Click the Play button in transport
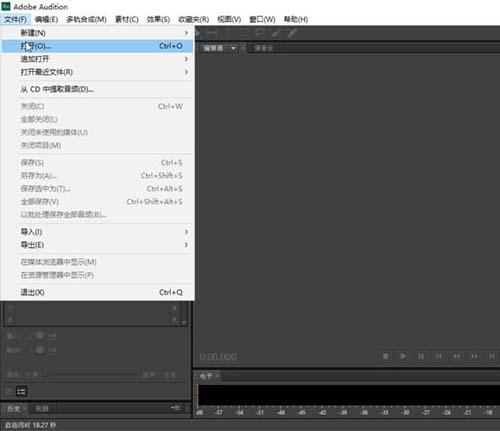The height and width of the screenshot is (431, 500). click(403, 356)
